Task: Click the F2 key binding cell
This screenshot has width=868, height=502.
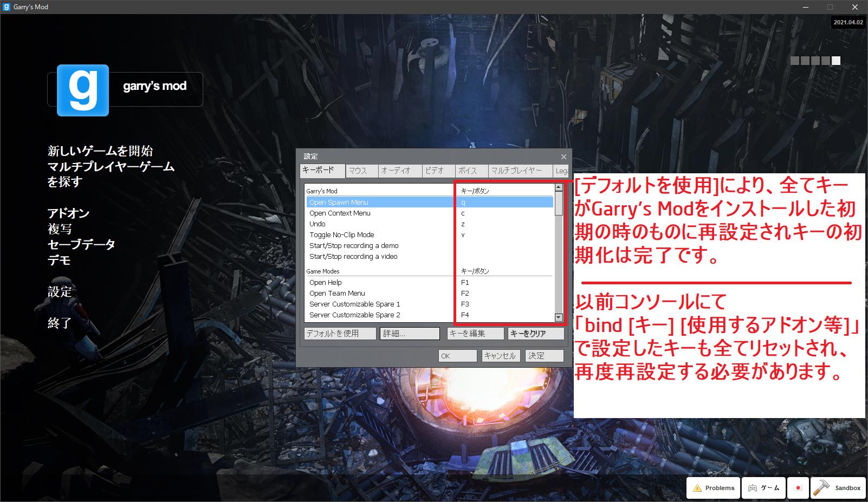Action: (x=465, y=293)
